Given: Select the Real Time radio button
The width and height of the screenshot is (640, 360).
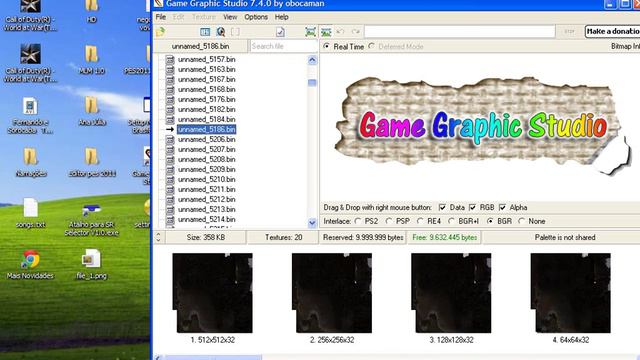Looking at the screenshot, I should tap(327, 47).
